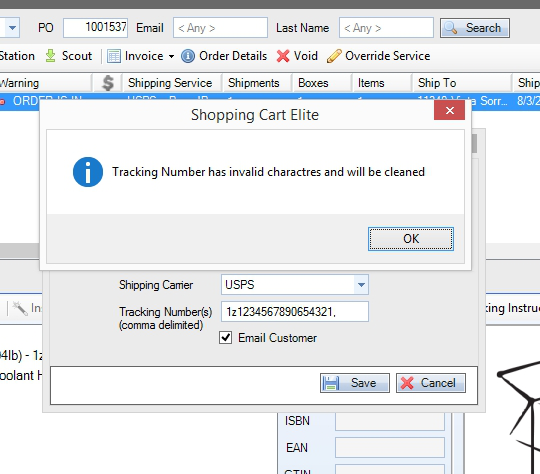The height and width of the screenshot is (474, 540).
Task: Click the Scout toolbar button
Action: point(69,56)
